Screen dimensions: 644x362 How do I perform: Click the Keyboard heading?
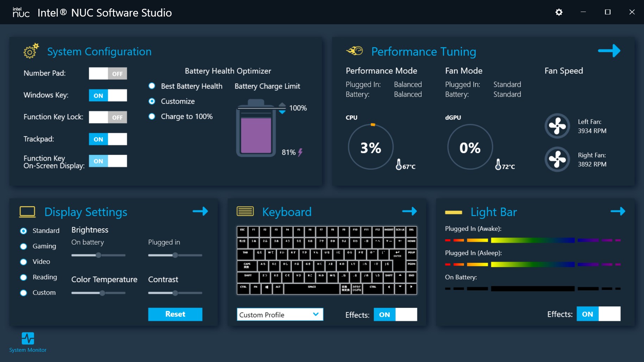[x=287, y=212]
